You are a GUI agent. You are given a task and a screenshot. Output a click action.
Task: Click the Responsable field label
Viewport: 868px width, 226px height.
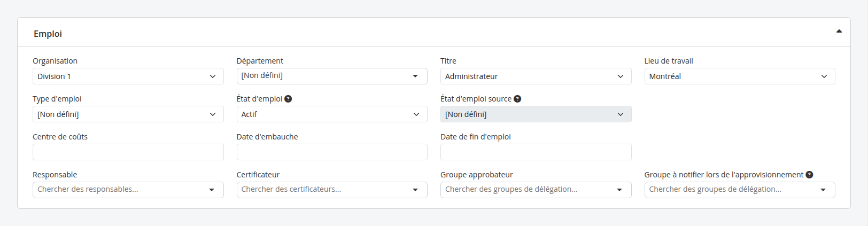click(x=55, y=175)
